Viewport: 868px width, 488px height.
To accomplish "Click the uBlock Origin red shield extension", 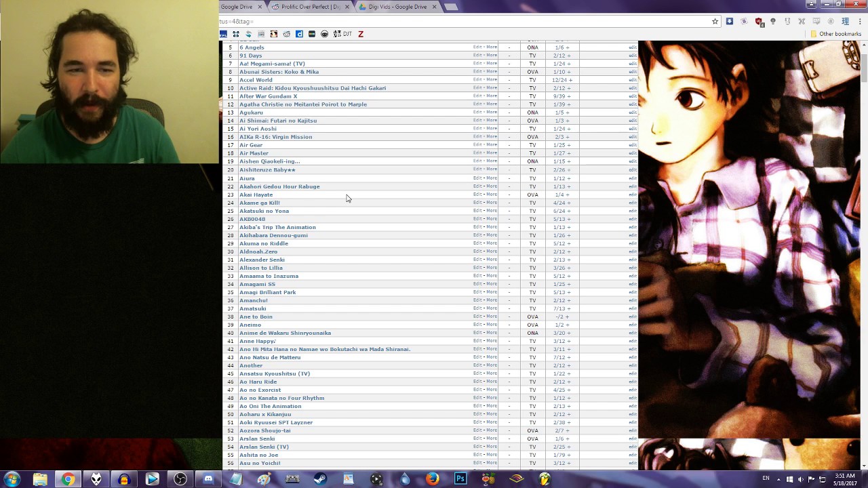I will 758,22.
